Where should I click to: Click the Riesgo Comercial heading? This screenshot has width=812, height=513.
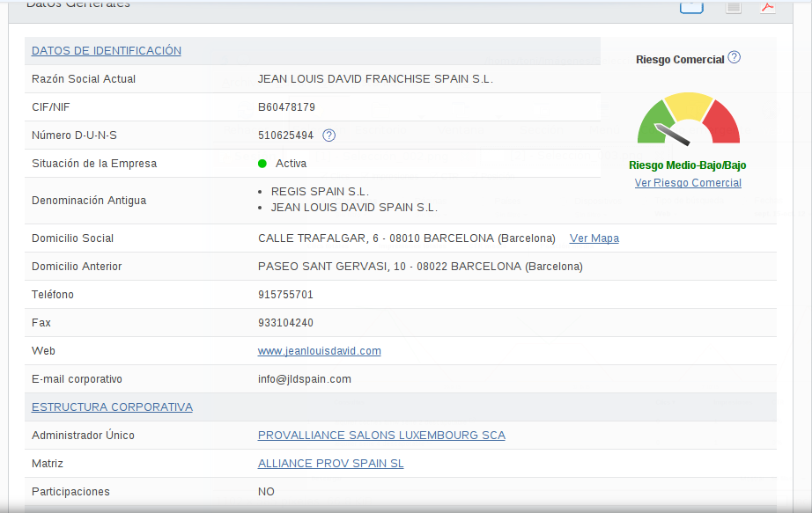pyautogui.click(x=680, y=60)
